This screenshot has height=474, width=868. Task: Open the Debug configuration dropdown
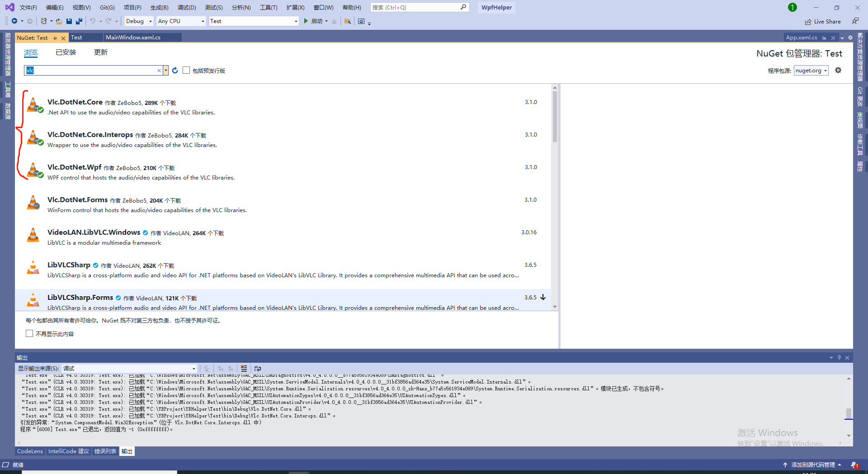(138, 21)
